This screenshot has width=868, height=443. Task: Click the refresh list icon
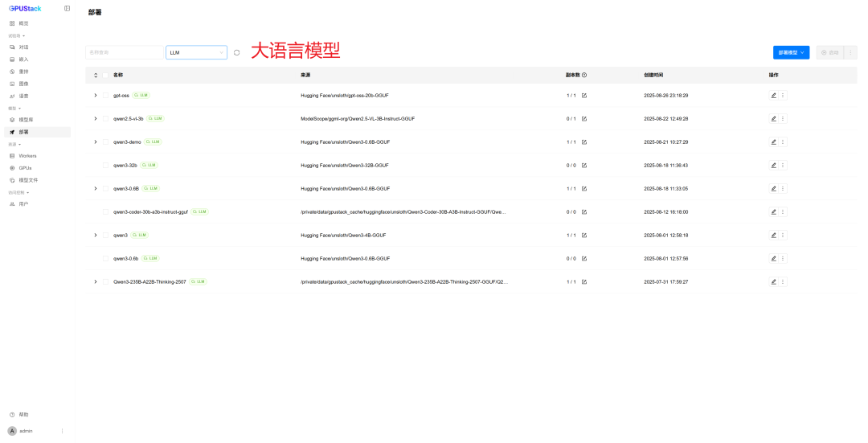236,52
